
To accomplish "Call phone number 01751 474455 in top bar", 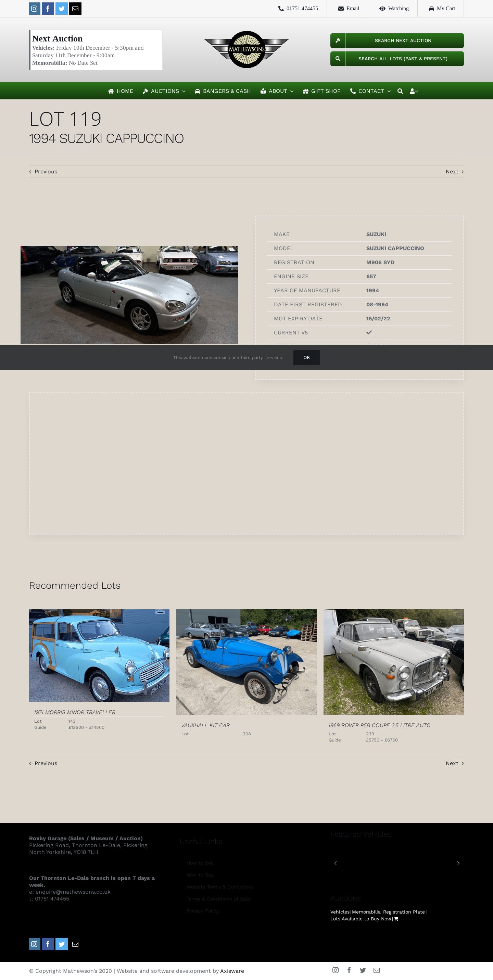I will click(x=298, y=8).
